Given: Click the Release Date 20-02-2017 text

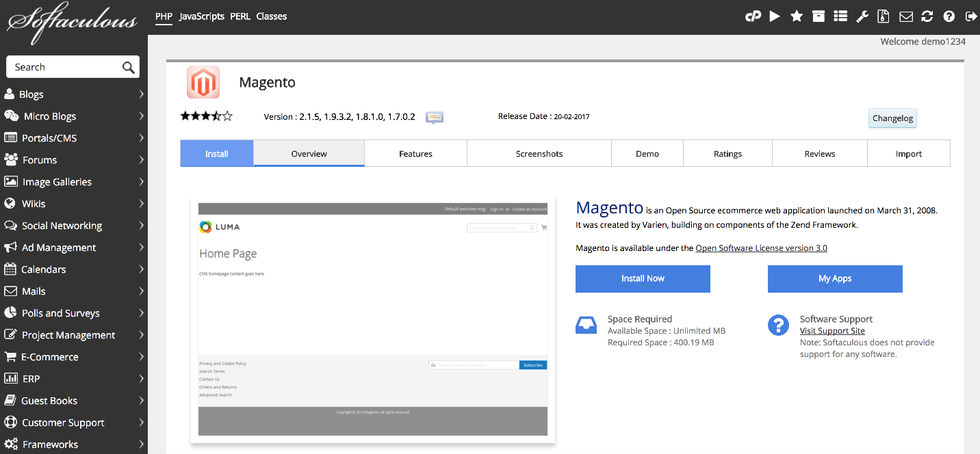Looking at the screenshot, I should [543, 116].
